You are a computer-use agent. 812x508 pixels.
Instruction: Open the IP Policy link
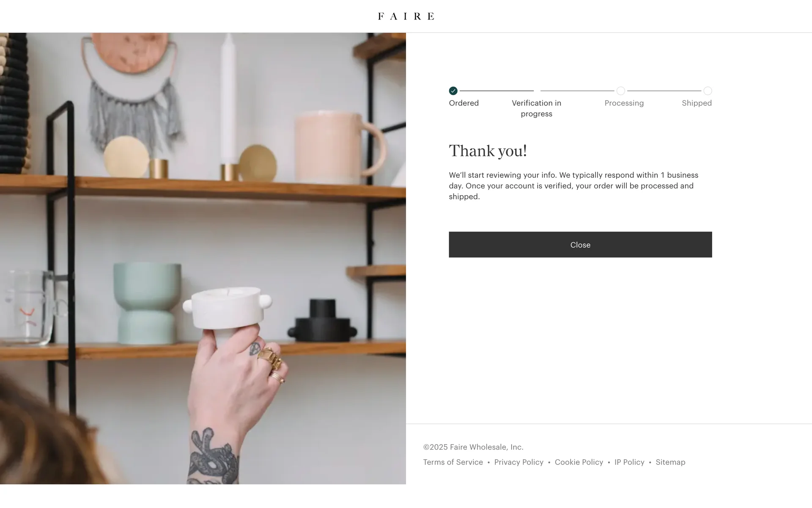coord(629,462)
